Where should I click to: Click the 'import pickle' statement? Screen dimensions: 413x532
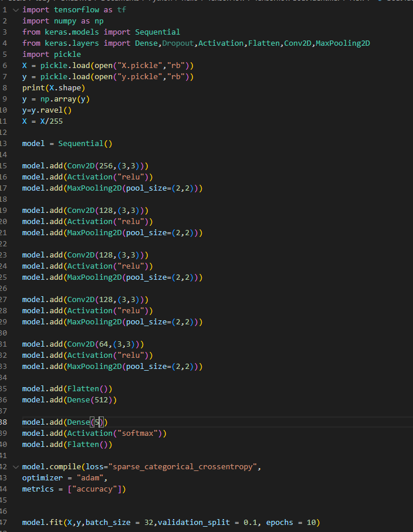tap(52, 55)
